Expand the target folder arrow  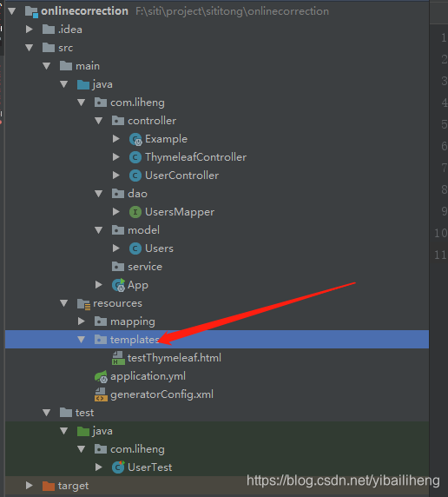[30, 486]
